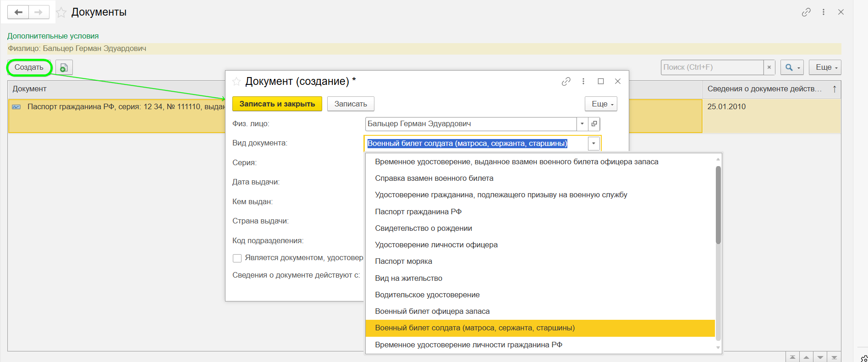Image resolution: width=868 pixels, height=362 pixels.
Task: Copy link to Документы page icon
Action: pyautogui.click(x=806, y=12)
